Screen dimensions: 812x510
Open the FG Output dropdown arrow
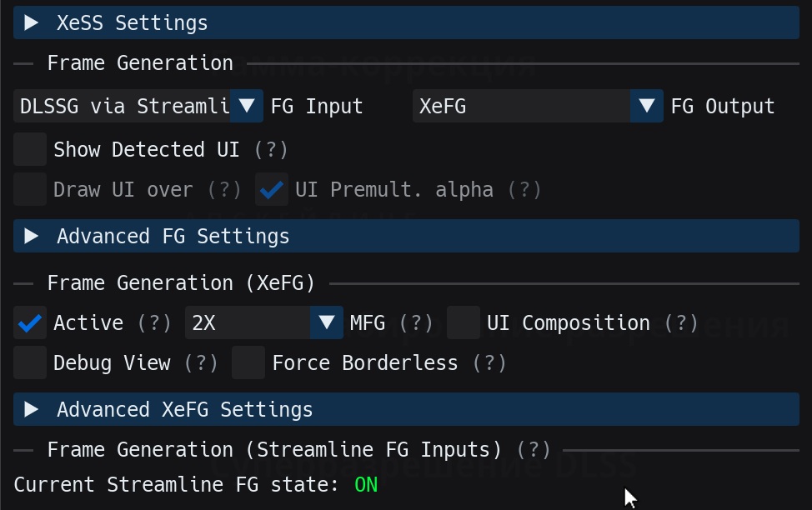(646, 106)
